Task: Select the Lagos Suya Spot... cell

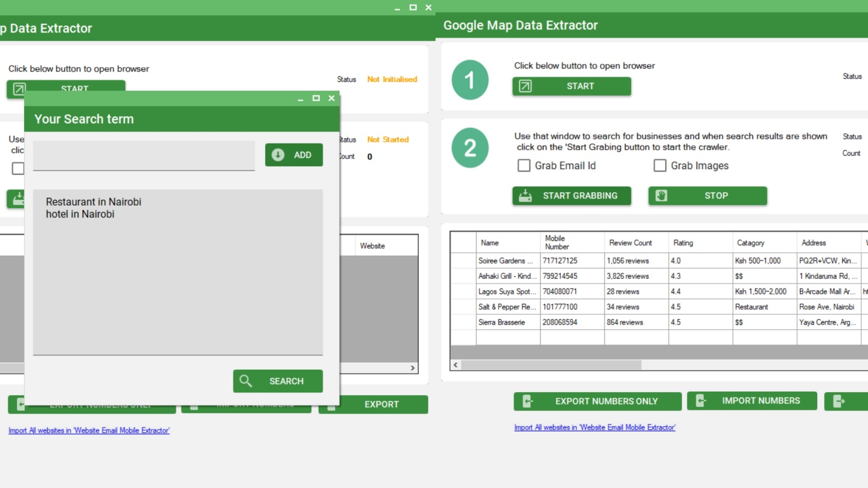Action: tap(508, 291)
